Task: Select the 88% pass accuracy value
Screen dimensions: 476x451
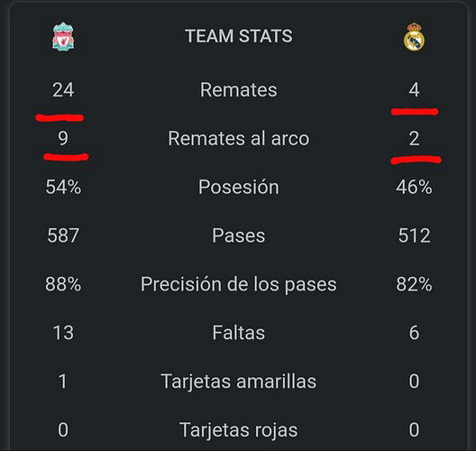Action: pyautogui.click(x=63, y=284)
